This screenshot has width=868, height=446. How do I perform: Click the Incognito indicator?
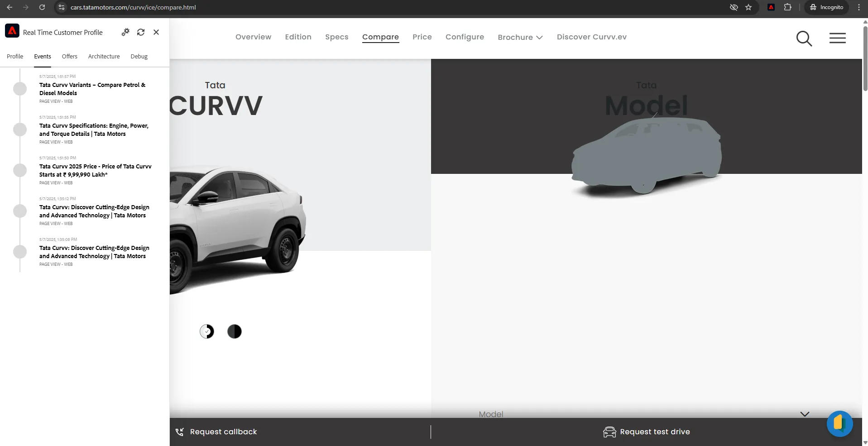pyautogui.click(x=827, y=7)
